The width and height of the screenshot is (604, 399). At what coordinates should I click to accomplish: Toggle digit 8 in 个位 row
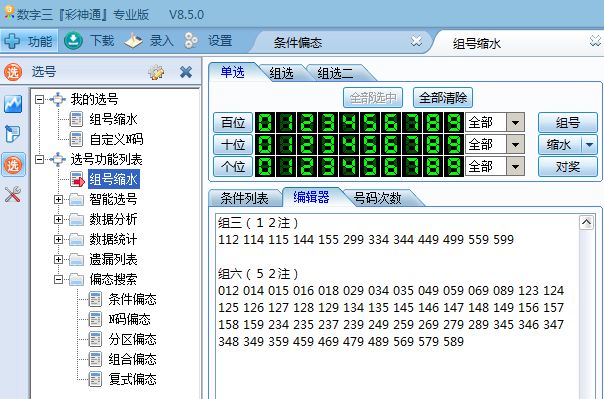coord(433,167)
